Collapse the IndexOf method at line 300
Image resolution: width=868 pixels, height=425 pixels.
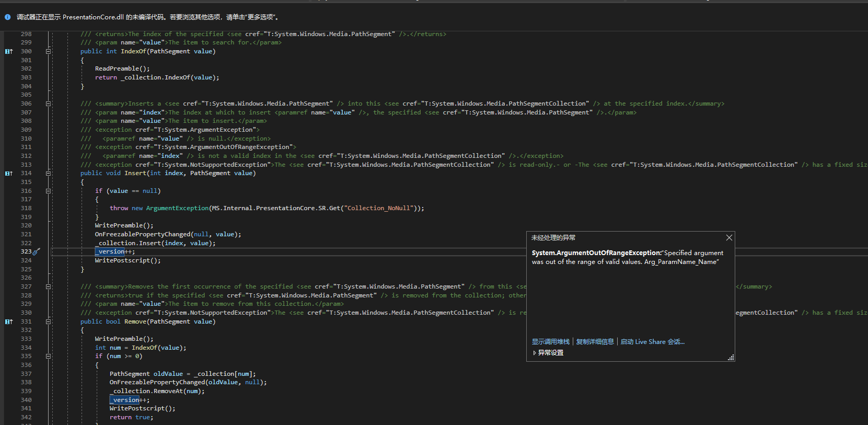click(48, 51)
